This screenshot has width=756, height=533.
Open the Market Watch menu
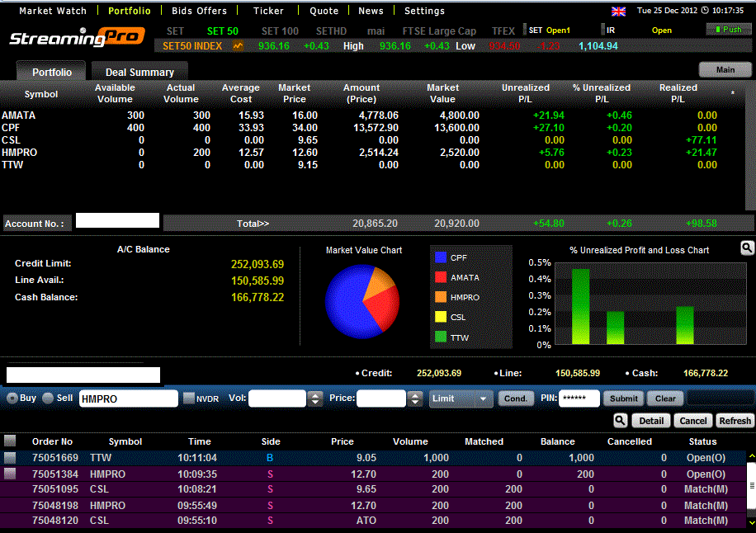[x=53, y=11]
